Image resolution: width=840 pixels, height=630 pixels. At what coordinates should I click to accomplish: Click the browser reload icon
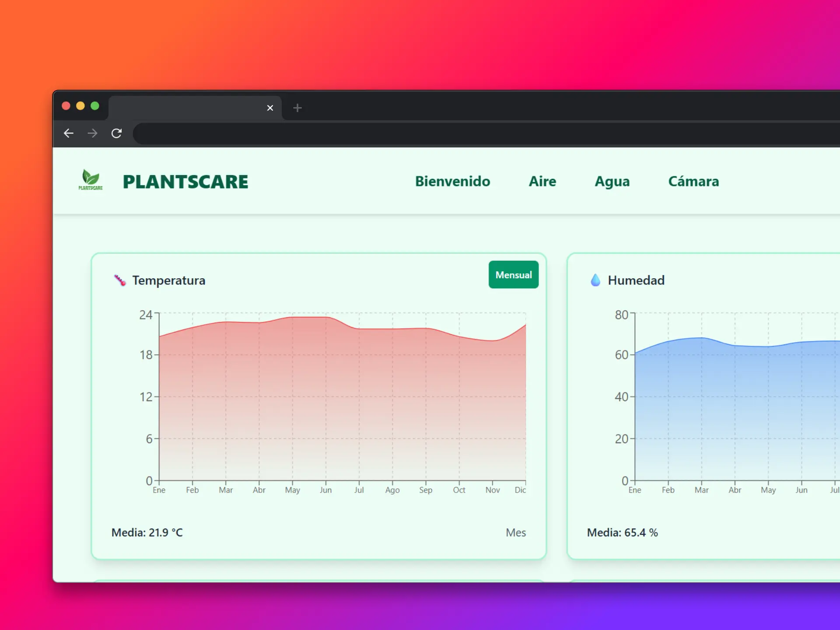click(117, 133)
